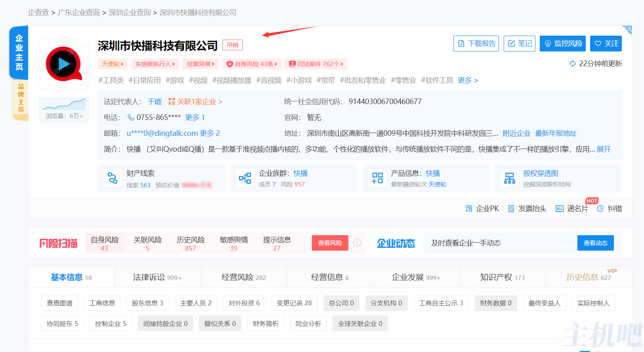
Task: Click the 股权穿透图 card icon
Action: coord(510,178)
